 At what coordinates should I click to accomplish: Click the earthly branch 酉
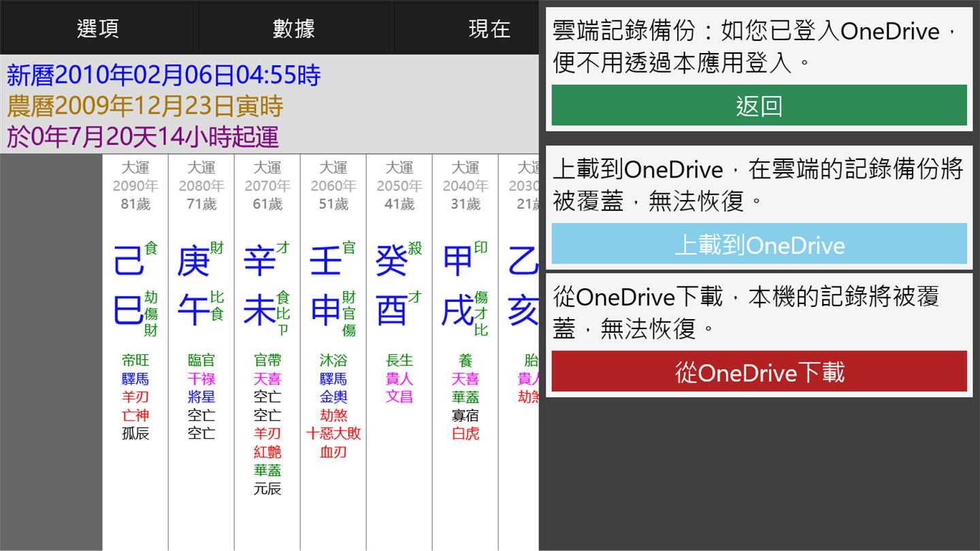(x=391, y=312)
